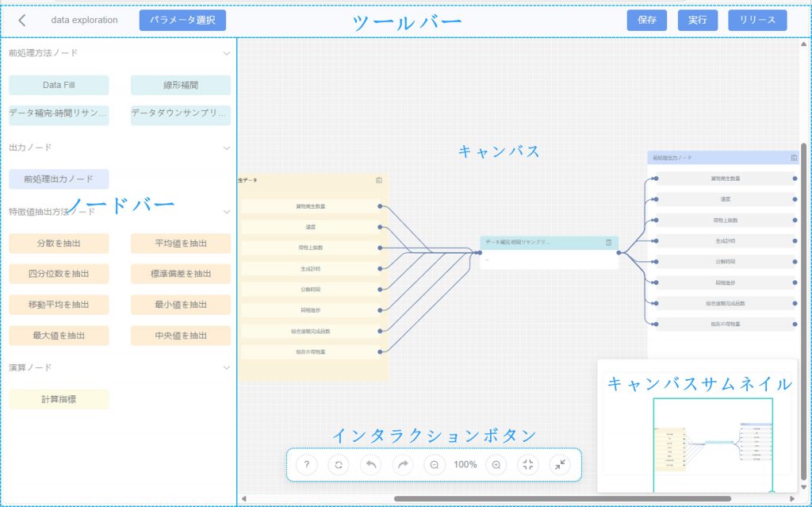Click the help question mark icon

point(307,465)
